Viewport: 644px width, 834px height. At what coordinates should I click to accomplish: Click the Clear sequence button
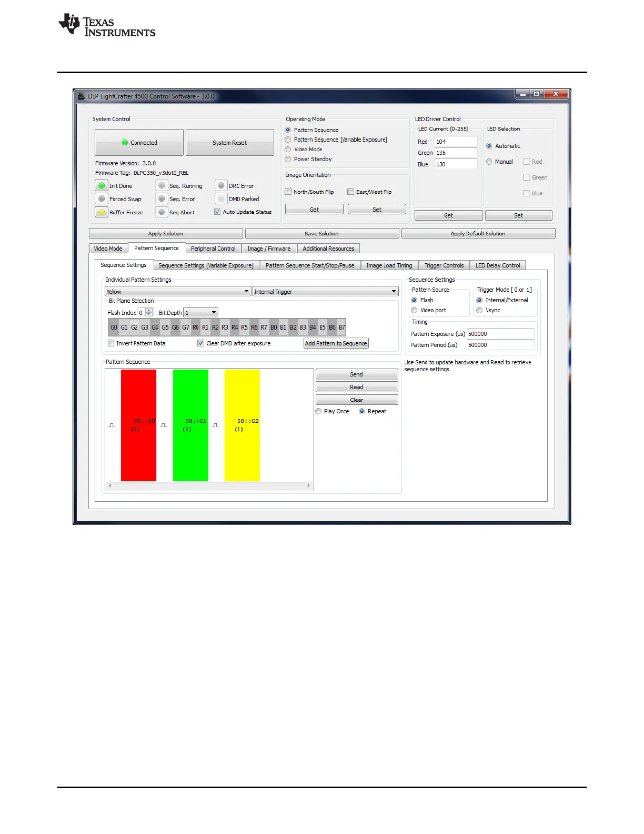tap(357, 400)
